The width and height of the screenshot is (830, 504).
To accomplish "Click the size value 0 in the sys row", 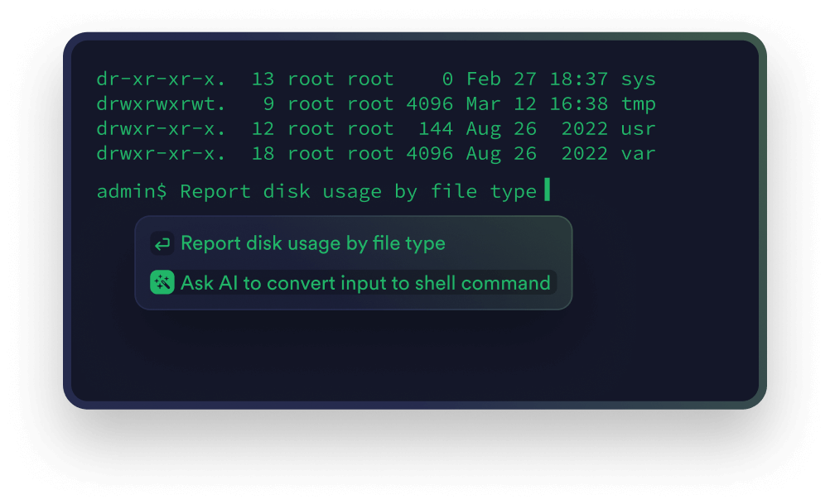I will (447, 79).
